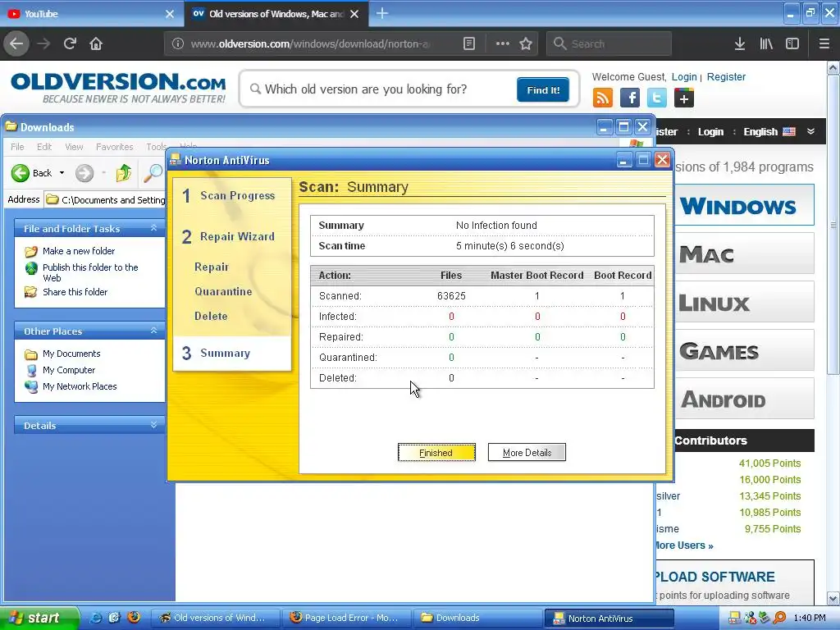Click the page scrollbar down arrow

[x=833, y=598]
